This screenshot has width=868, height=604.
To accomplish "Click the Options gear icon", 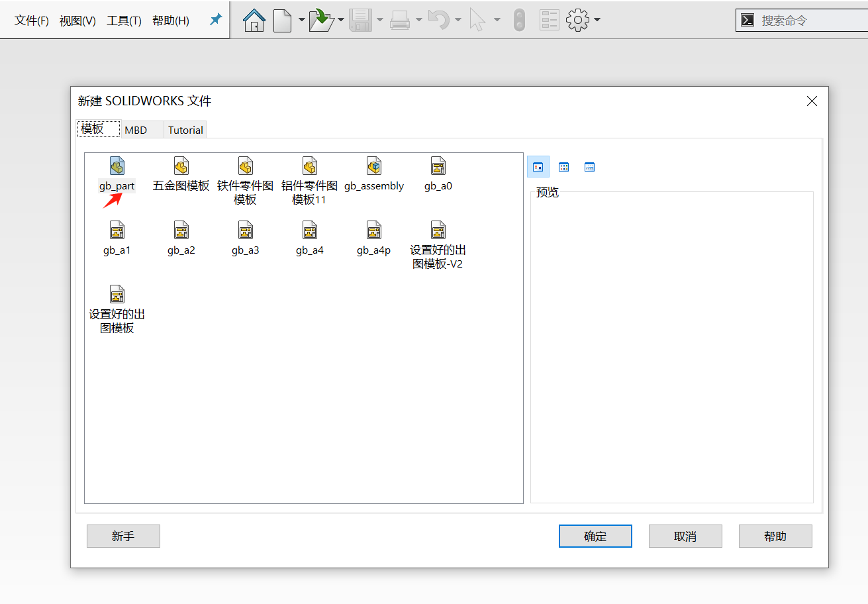I will [578, 20].
